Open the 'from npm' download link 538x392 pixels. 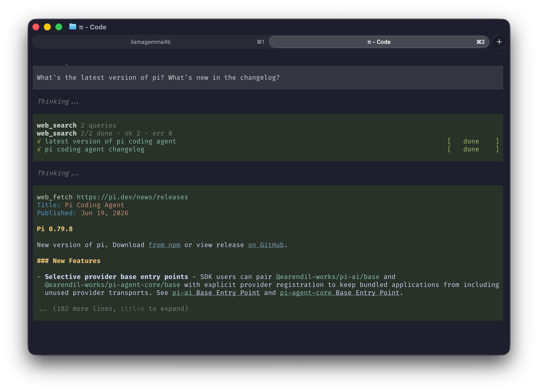[x=164, y=245]
